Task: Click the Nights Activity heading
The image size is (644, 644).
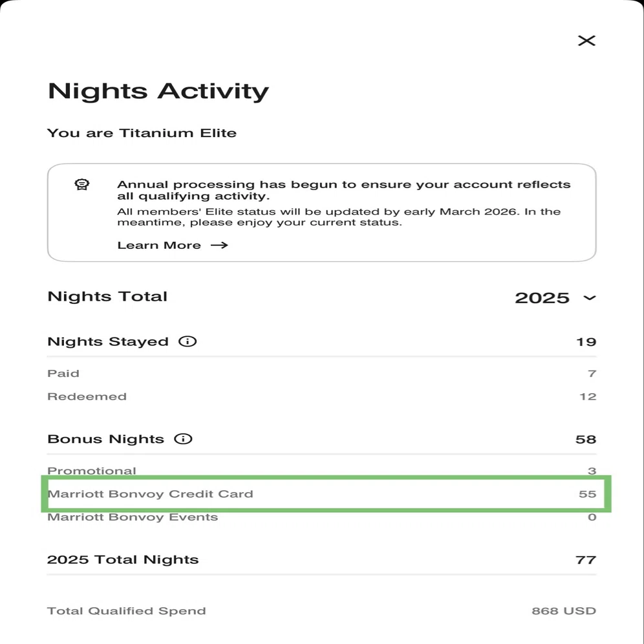Action: 158,91
